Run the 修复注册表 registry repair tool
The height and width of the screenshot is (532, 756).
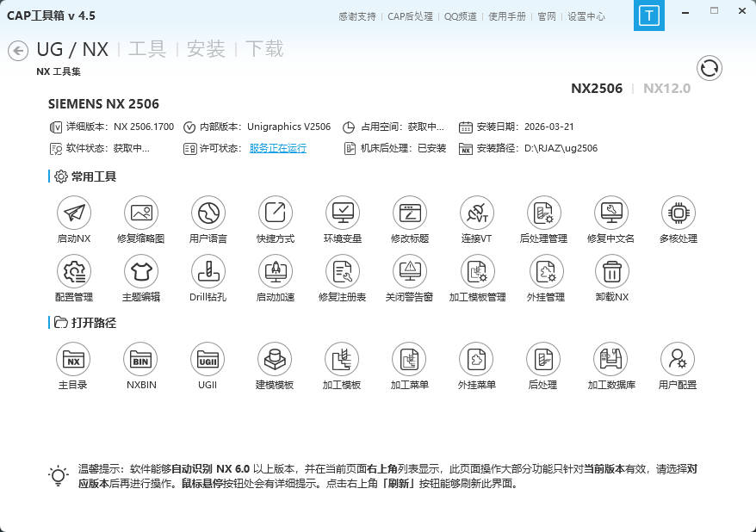click(343, 271)
